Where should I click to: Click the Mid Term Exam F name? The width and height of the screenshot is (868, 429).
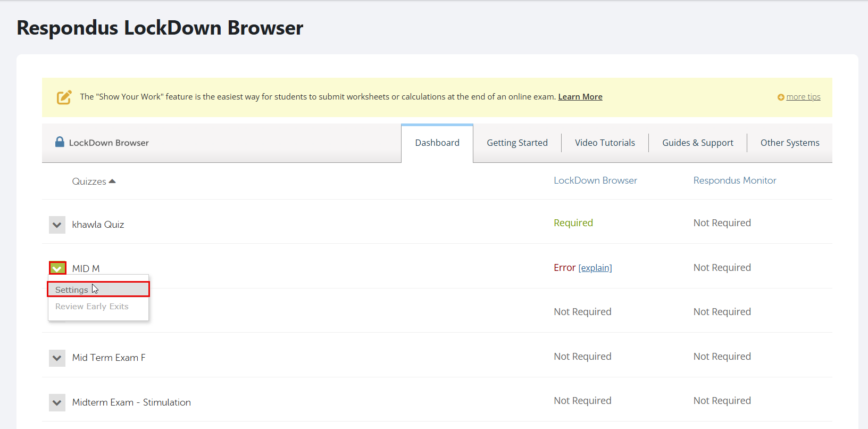point(109,358)
